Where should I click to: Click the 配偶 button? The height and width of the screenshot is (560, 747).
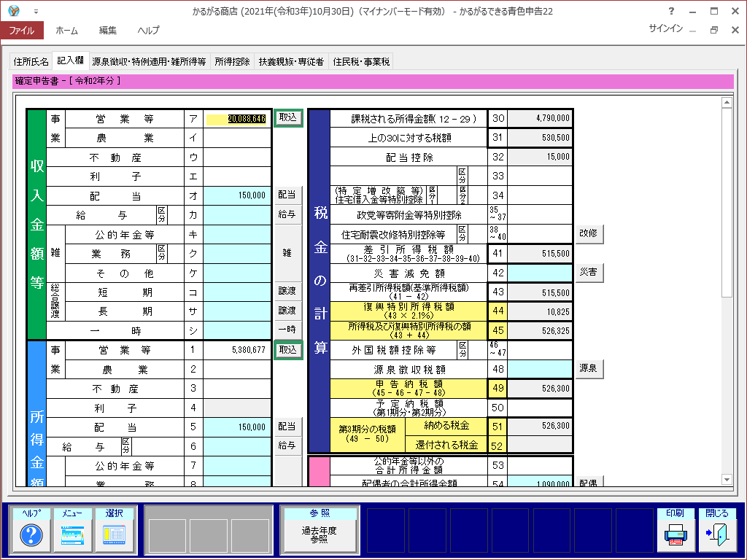tap(589, 482)
